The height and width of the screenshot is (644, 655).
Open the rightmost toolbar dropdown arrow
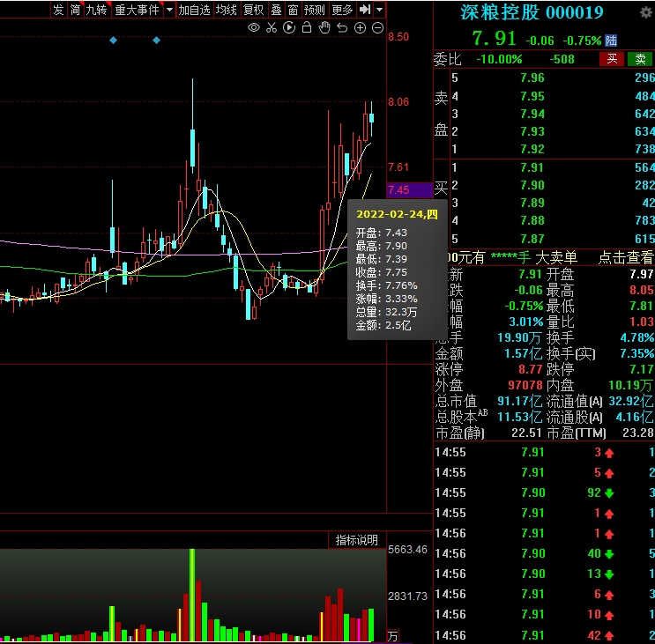(x=379, y=10)
